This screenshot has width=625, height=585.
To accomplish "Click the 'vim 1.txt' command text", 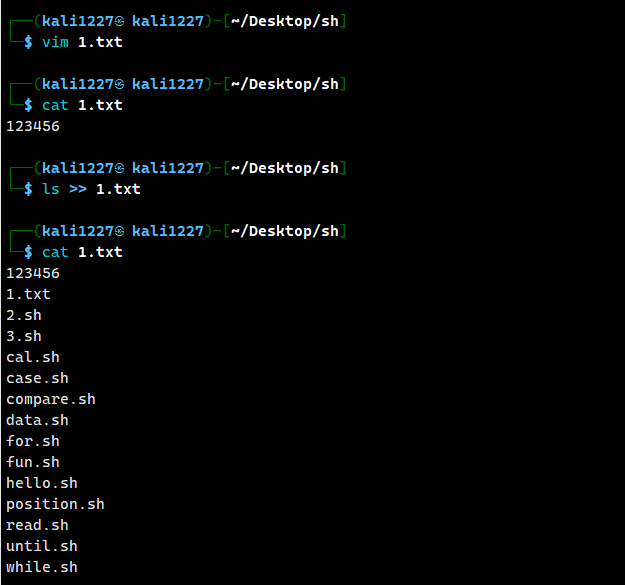I will pyautogui.click(x=82, y=42).
